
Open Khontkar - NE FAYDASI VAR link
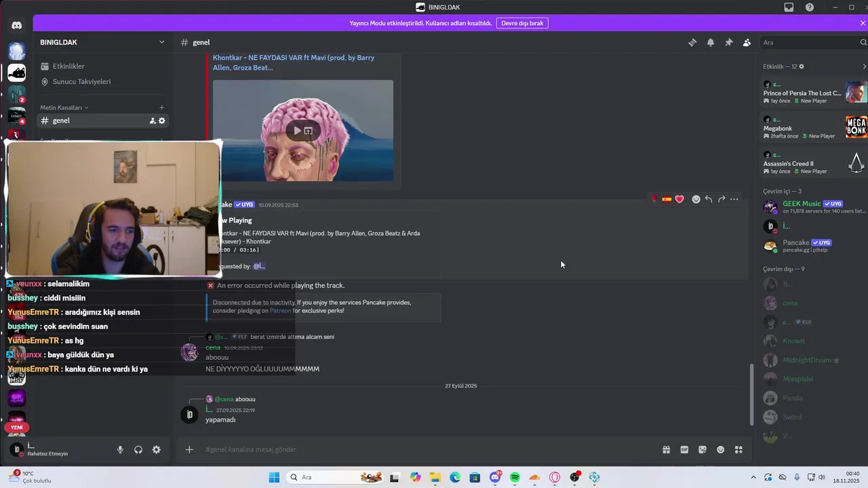click(294, 62)
